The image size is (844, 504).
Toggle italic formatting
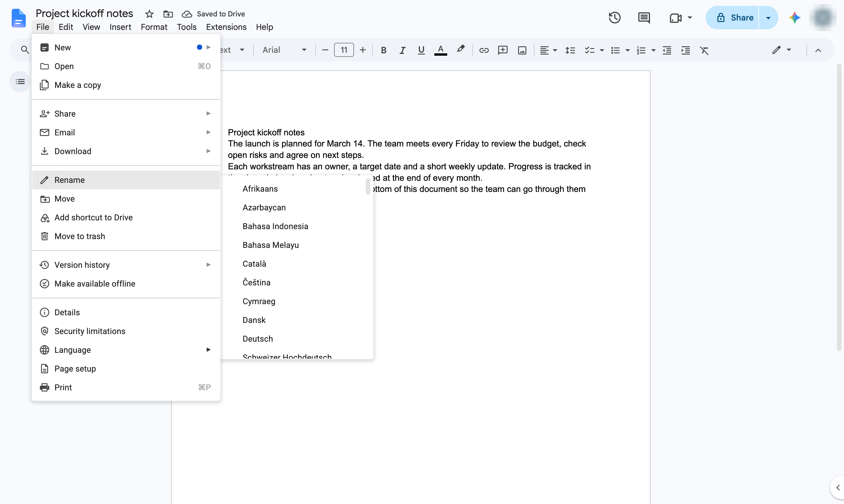coord(402,50)
